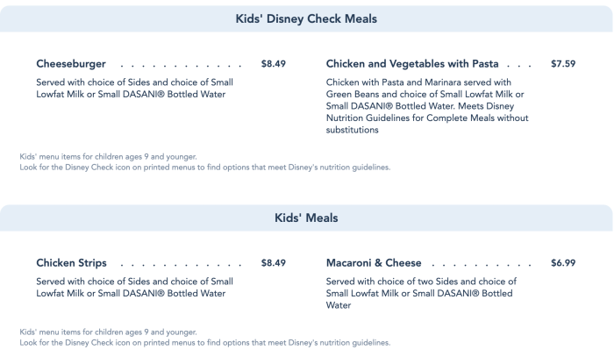The image size is (614, 364).
Task: Click the Macaroni & Cheese two Sides description
Action: (422, 294)
